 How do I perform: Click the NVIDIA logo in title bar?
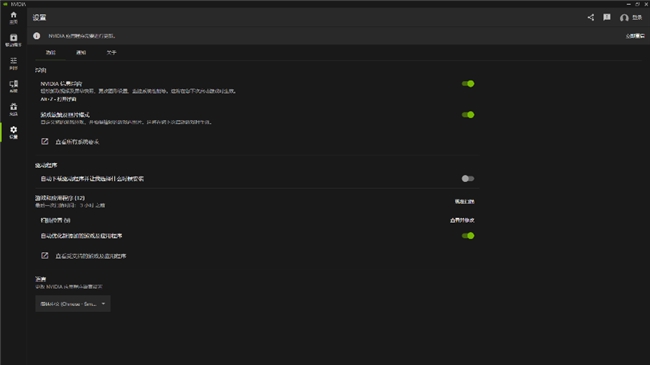coord(5,4)
